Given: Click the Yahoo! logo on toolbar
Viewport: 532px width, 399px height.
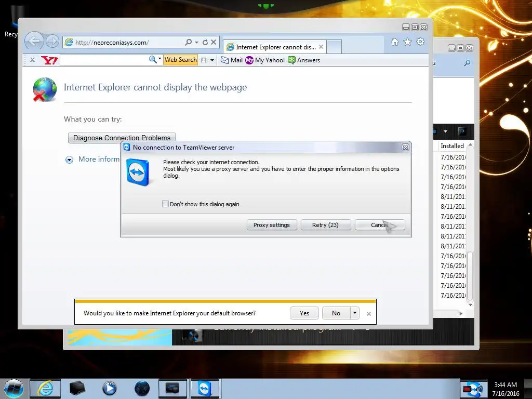Looking at the screenshot, I should pos(49,60).
